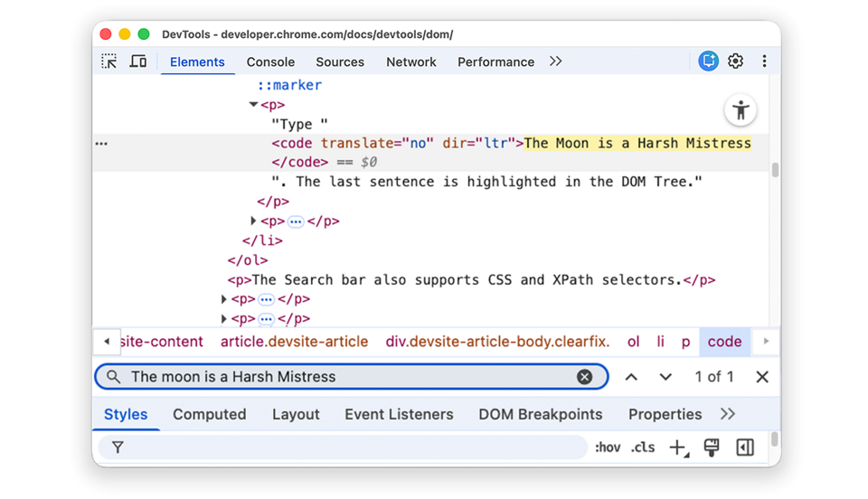Open the Computed styles tab
The width and height of the screenshot is (868, 499).
[x=209, y=414]
